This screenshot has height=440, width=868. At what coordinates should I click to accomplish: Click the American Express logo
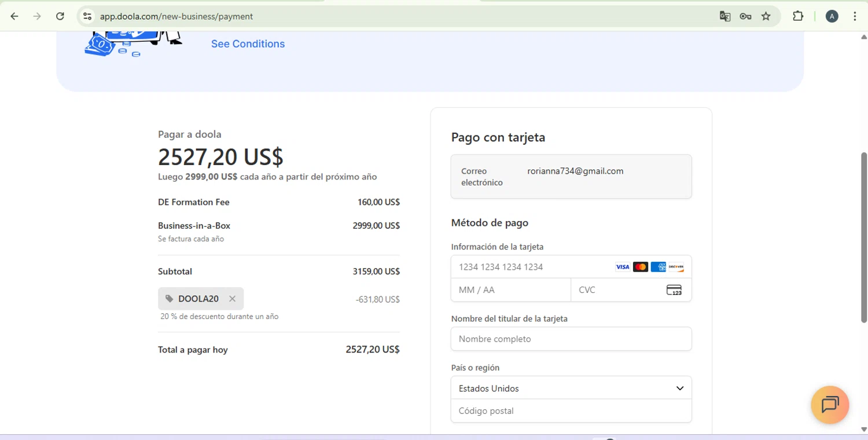pyautogui.click(x=658, y=267)
